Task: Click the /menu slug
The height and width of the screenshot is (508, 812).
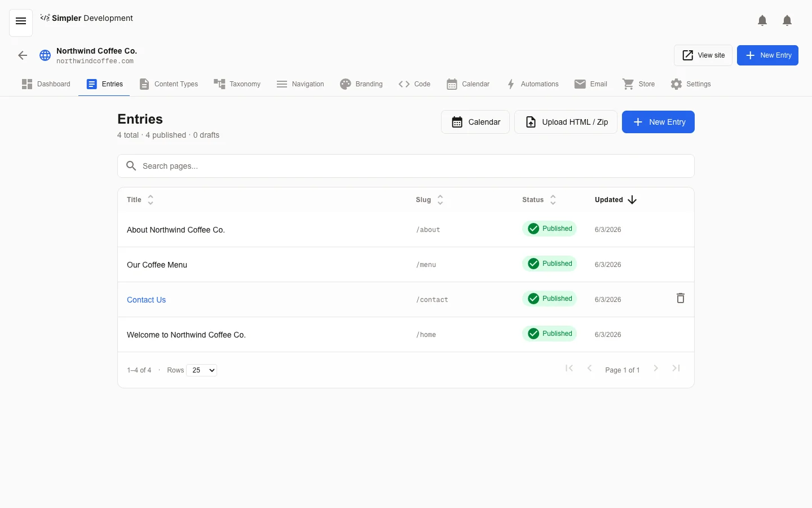Action: [426, 265]
